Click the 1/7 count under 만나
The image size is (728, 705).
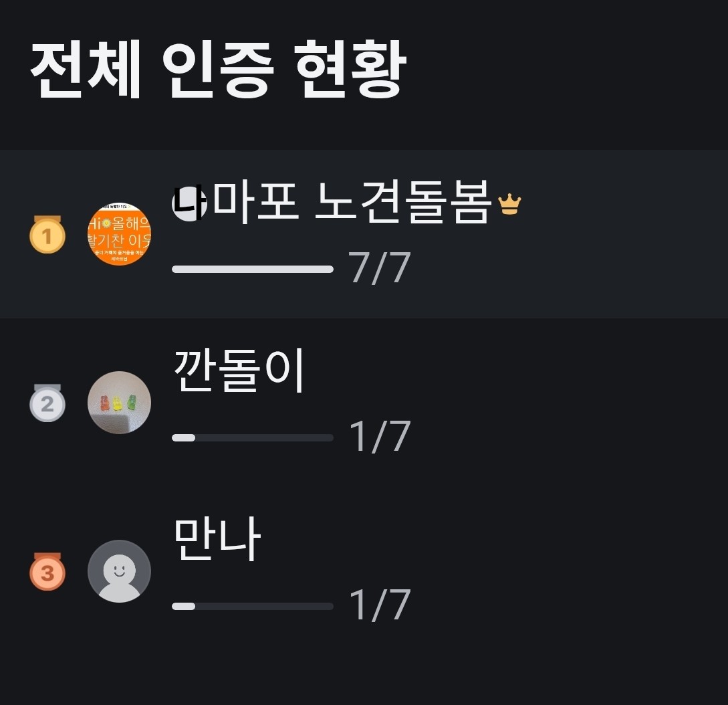coord(379,606)
